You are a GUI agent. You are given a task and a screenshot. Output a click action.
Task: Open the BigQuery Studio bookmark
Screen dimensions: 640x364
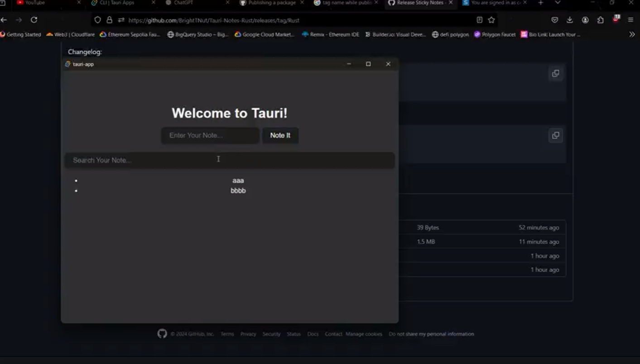[198, 34]
